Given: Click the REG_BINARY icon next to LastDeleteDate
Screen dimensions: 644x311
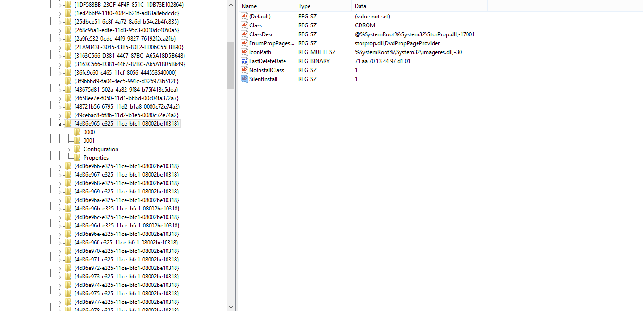Looking at the screenshot, I should 244,61.
